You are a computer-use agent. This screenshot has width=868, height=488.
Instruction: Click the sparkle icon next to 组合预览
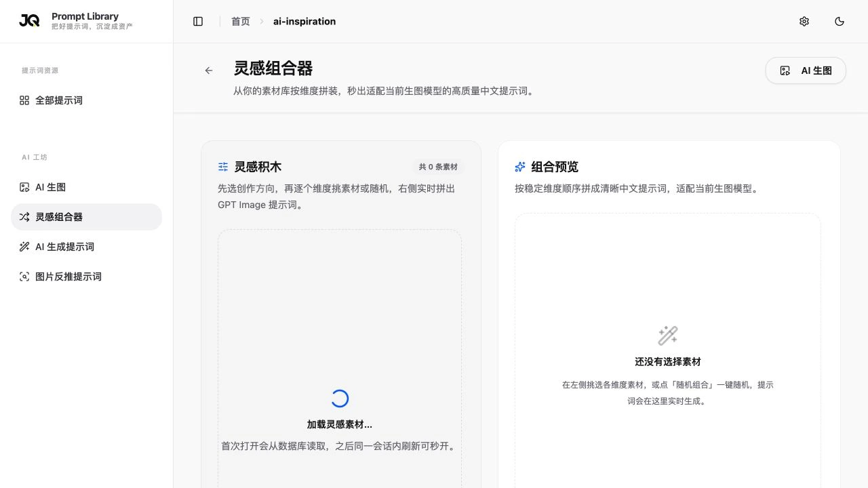[x=520, y=167]
